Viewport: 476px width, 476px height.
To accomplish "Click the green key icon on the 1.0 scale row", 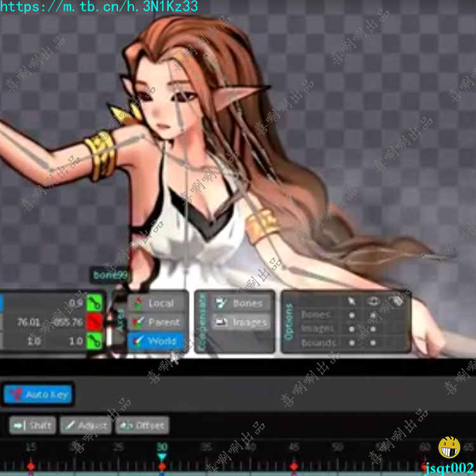I will [x=95, y=341].
